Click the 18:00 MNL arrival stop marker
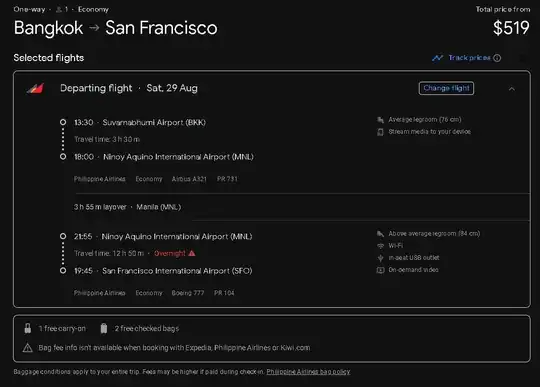Image resolution: width=540 pixels, height=387 pixels. [x=63, y=157]
